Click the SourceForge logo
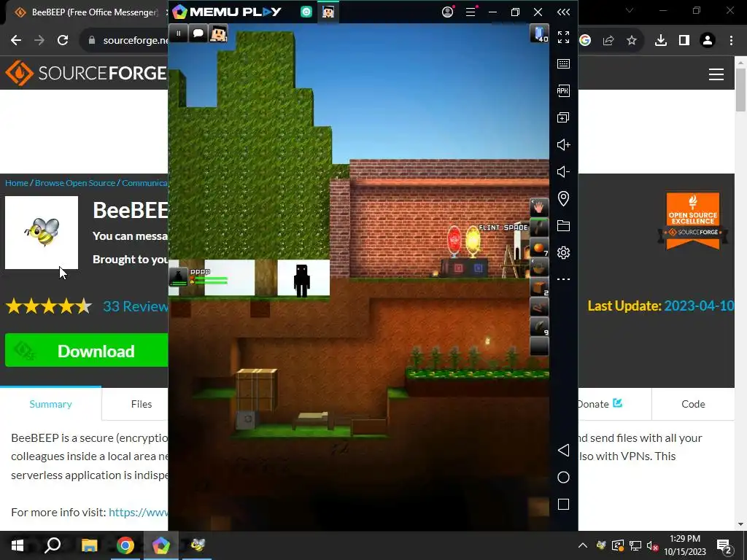 86,73
